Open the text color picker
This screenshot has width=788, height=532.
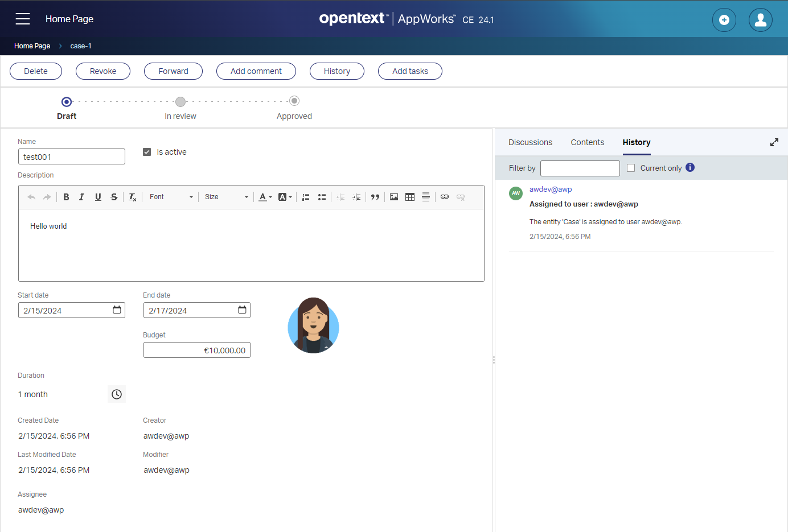[265, 197]
